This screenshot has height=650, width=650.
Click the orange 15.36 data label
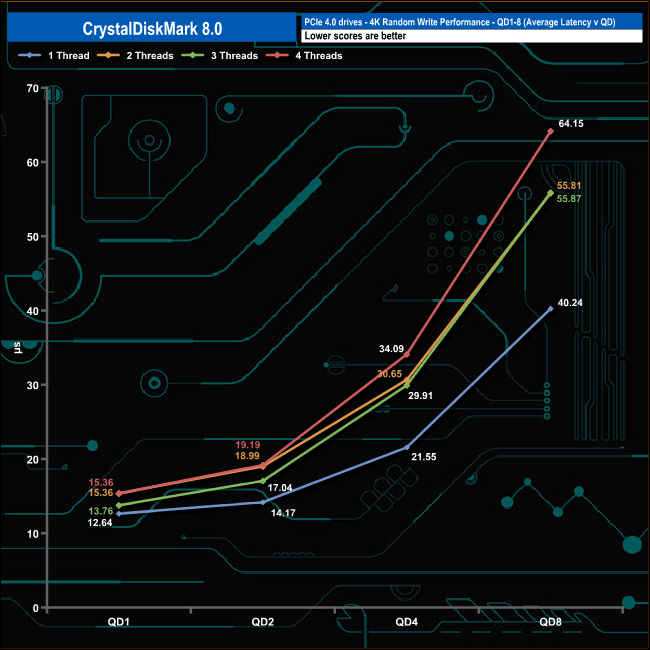[x=101, y=493]
